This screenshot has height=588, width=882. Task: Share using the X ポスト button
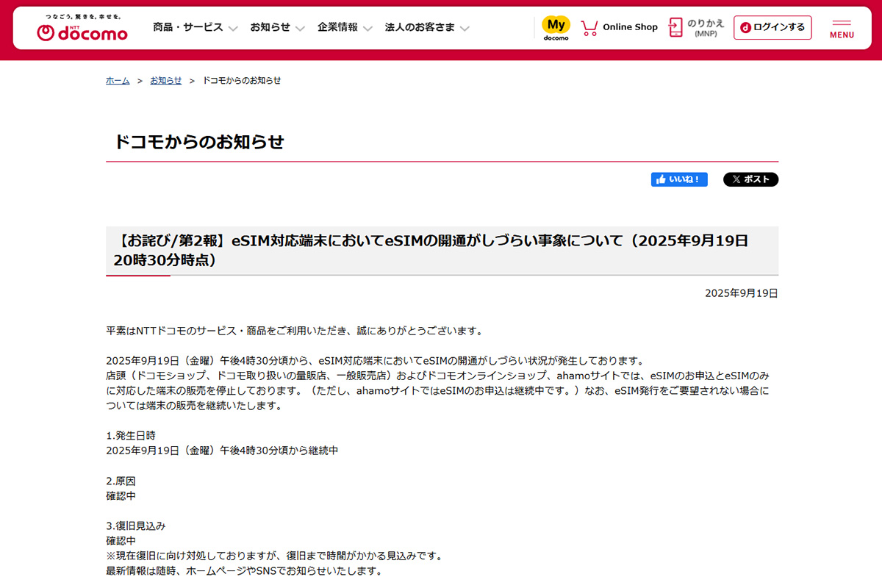(750, 179)
